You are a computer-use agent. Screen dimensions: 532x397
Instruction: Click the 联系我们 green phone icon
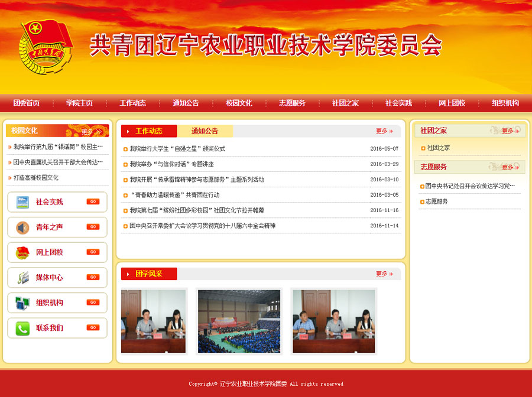(x=22, y=328)
